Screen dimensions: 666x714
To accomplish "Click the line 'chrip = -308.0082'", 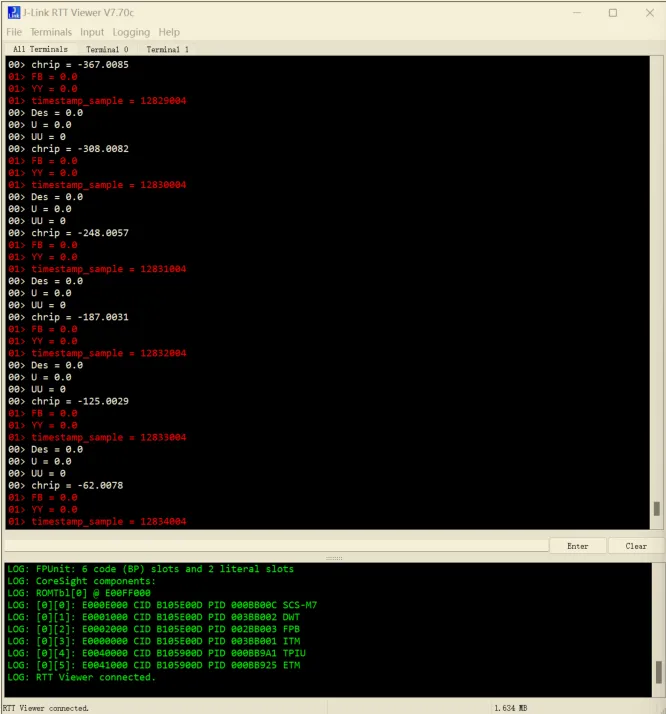I will coord(68,149).
